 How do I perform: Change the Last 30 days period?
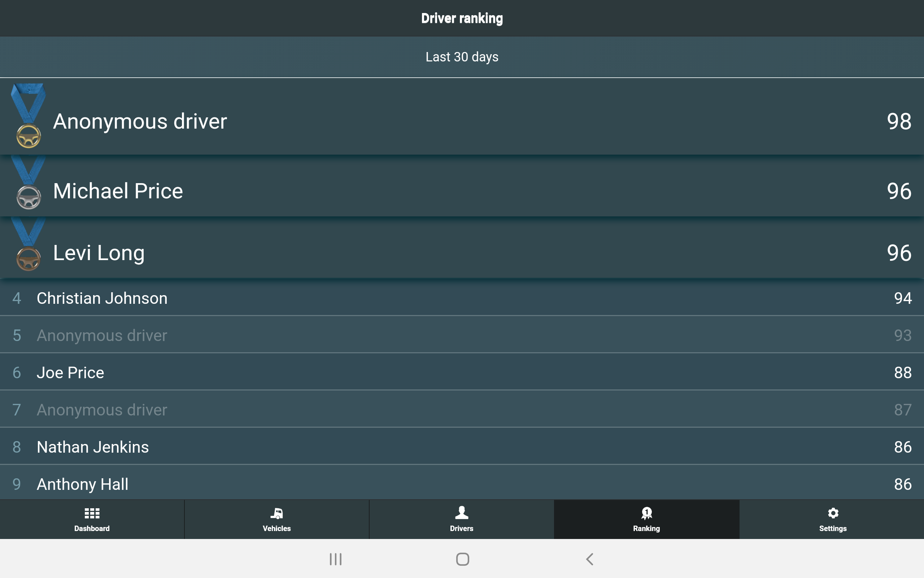[x=462, y=57]
